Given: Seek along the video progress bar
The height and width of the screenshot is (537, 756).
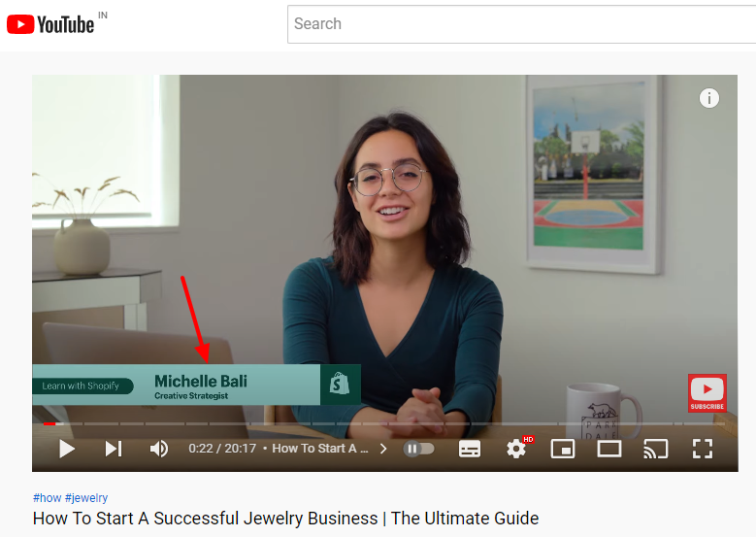Looking at the screenshot, I should [x=384, y=423].
